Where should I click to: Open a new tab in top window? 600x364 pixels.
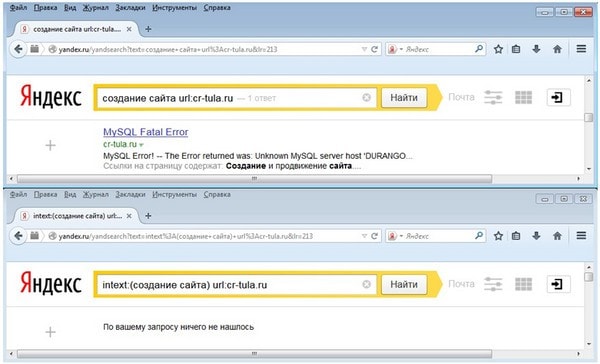tap(148, 29)
